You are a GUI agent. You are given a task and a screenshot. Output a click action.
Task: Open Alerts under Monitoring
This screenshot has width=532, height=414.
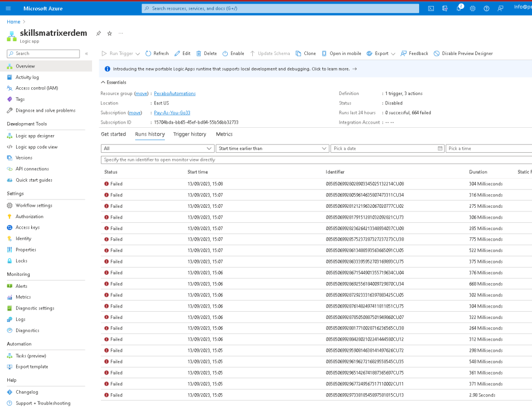(x=21, y=286)
